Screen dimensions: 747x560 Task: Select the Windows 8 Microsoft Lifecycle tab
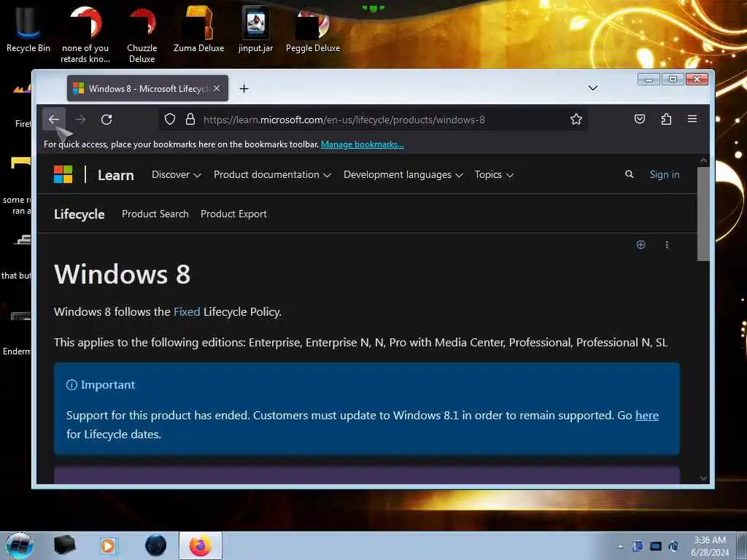147,88
